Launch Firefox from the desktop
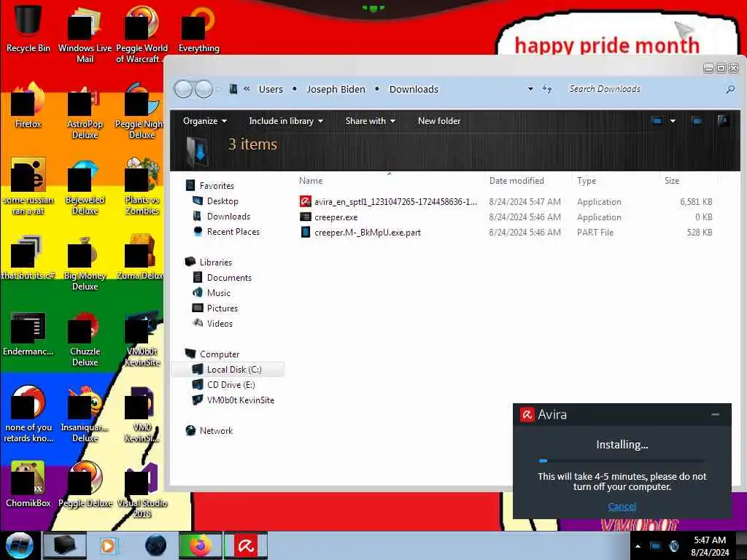This screenshot has width=747, height=560. (x=28, y=106)
